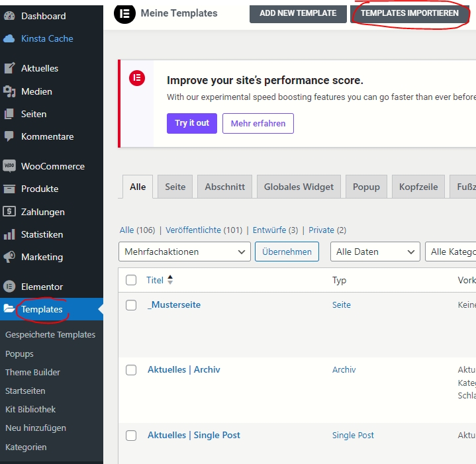Click the Kommentare speech bubble icon
The image size is (476, 464).
9,136
